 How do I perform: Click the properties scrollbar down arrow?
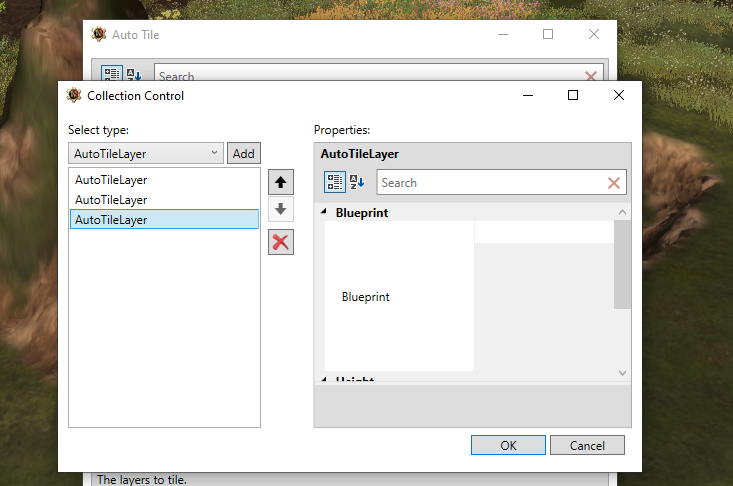pyautogui.click(x=622, y=373)
